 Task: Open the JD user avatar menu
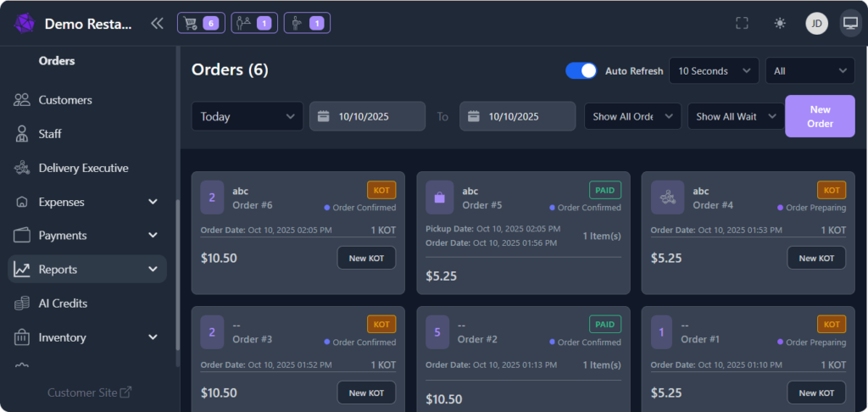[816, 24]
